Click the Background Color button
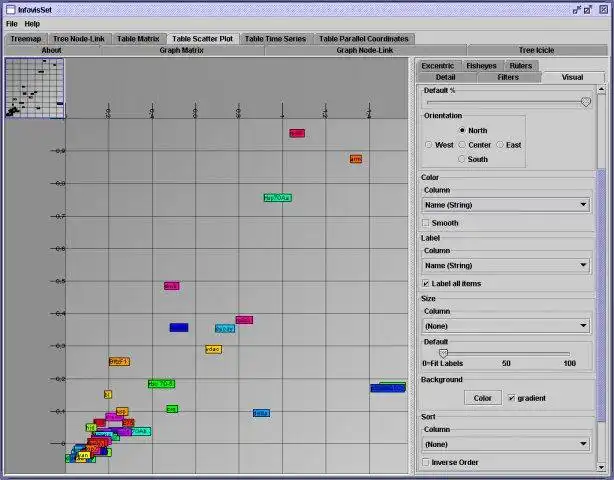614x480 pixels. (482, 398)
